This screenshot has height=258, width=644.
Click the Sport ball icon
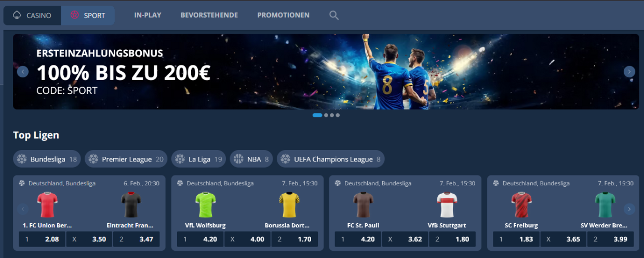coord(75,15)
